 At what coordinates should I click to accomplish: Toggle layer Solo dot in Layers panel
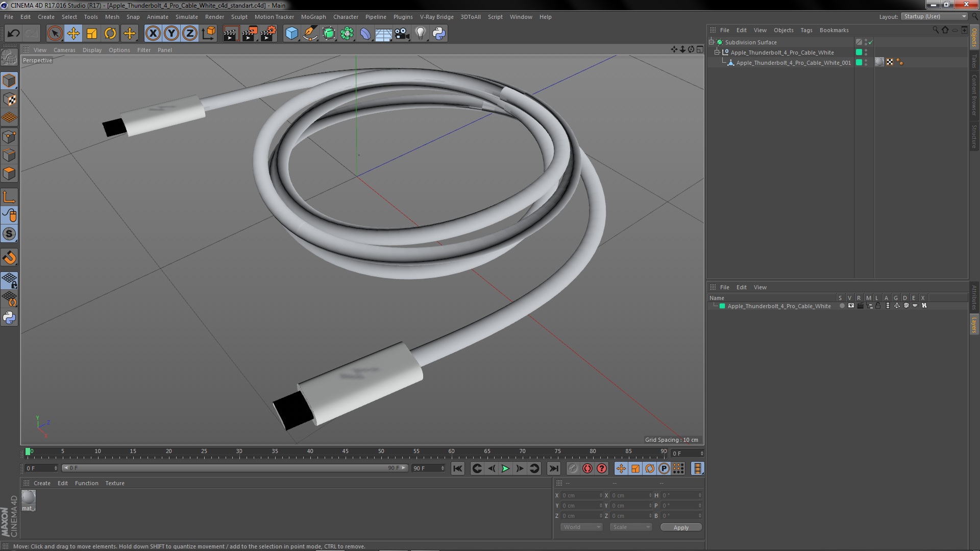pyautogui.click(x=842, y=306)
